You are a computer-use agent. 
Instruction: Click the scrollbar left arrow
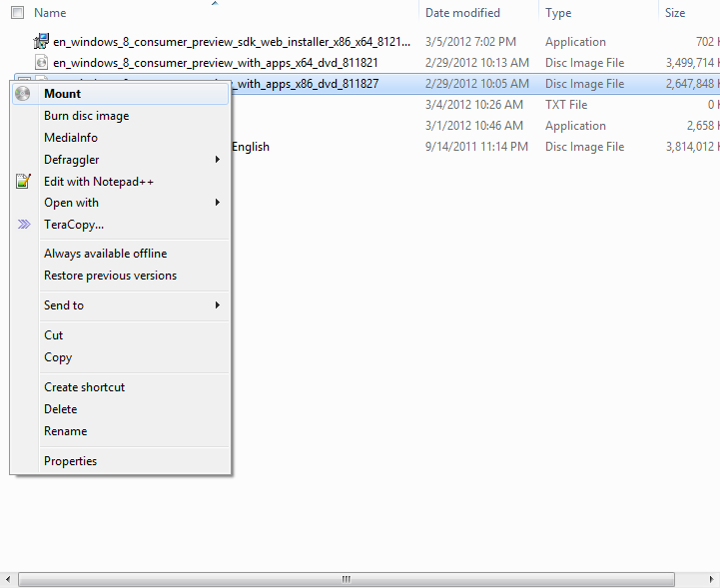click(8, 579)
